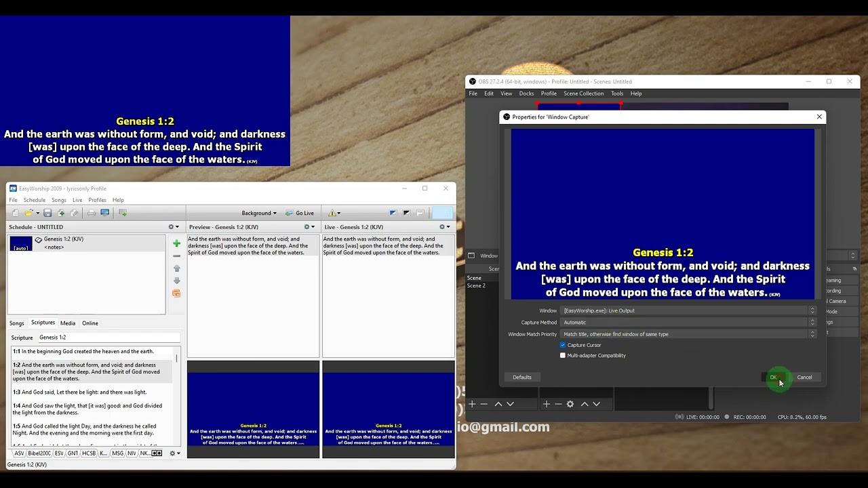Image resolution: width=868 pixels, height=488 pixels.
Task: Open the Schedule menu in EasyWorship
Action: 35,200
